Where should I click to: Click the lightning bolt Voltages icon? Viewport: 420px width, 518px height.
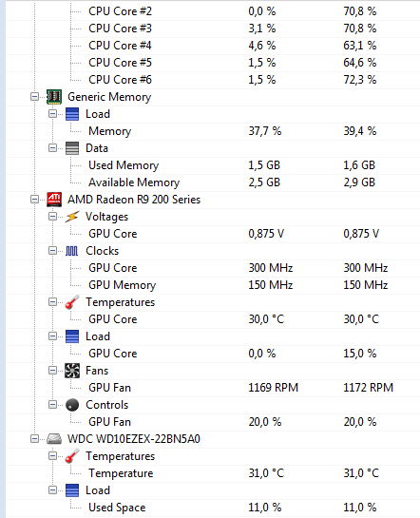pos(72,217)
